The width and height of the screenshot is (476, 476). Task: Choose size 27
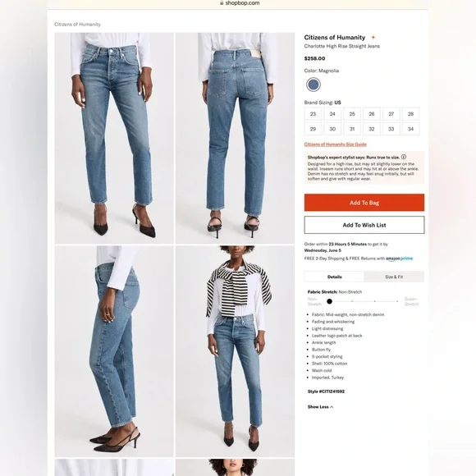pos(391,114)
